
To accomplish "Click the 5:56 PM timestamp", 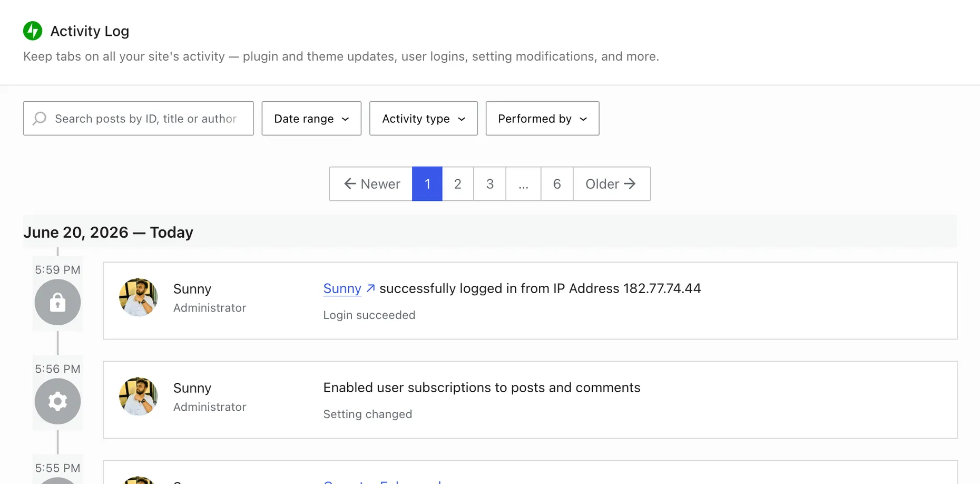I will tap(58, 369).
